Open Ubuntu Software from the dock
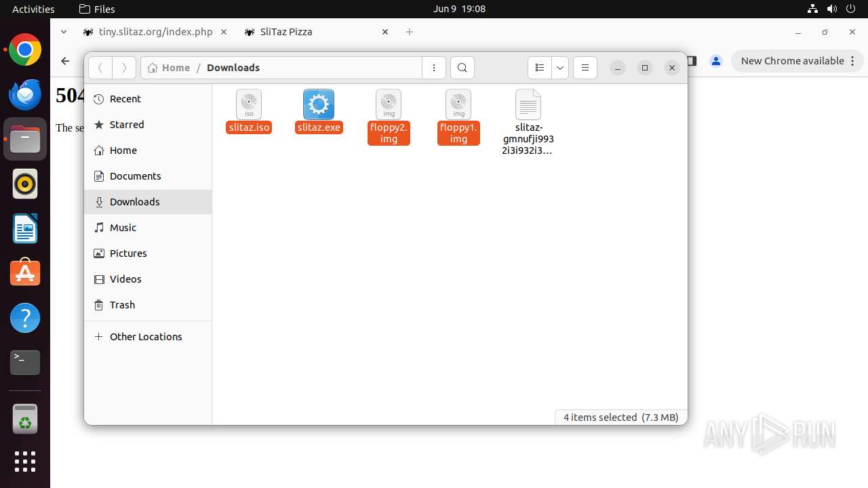 (25, 273)
